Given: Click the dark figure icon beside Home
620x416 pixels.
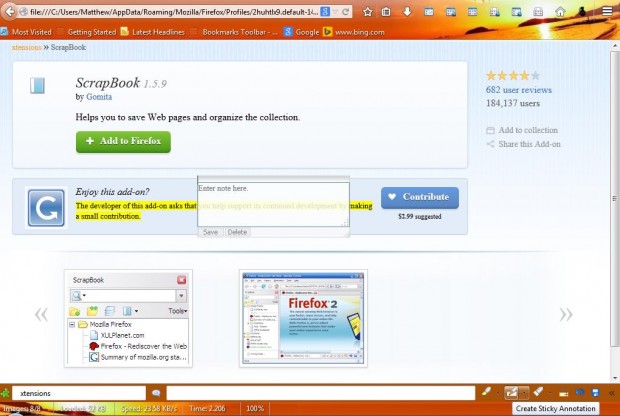Looking at the screenshot, I should click(582, 11).
